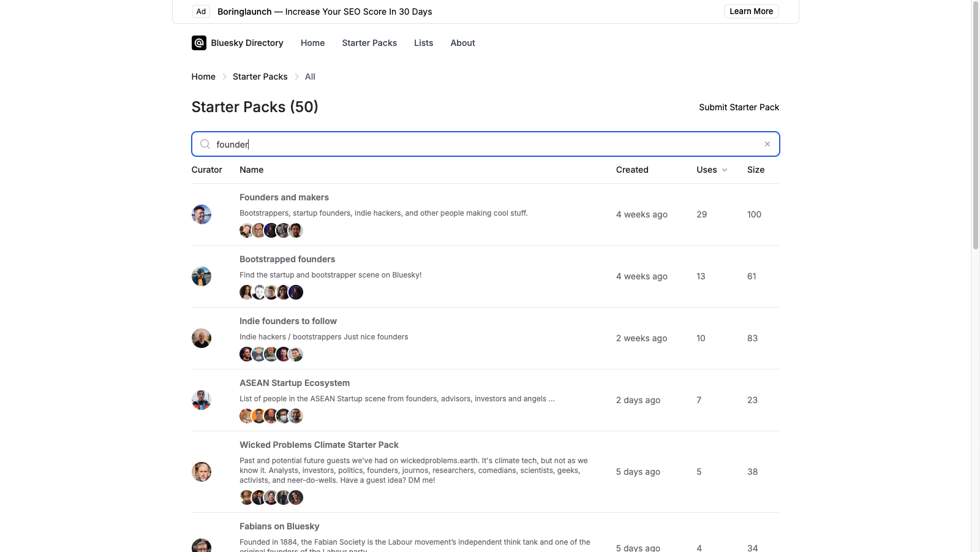Click the search magnifier icon
This screenshot has height=552, width=980.
click(205, 144)
